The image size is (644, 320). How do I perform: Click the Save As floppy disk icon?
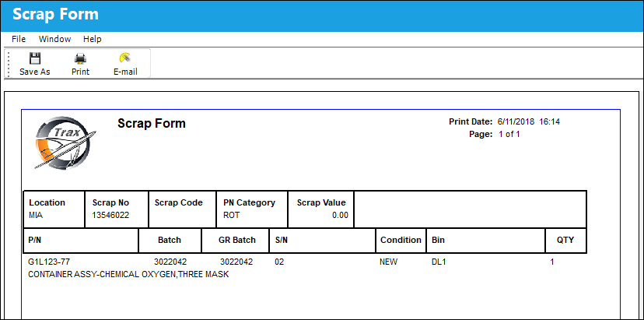[x=34, y=58]
